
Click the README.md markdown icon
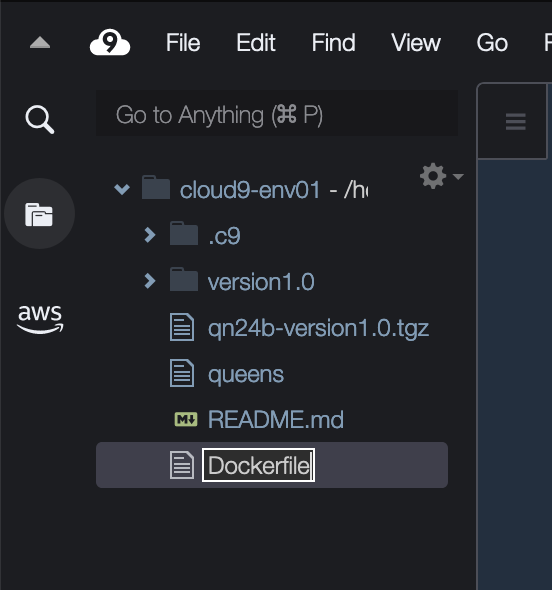pyautogui.click(x=186, y=419)
